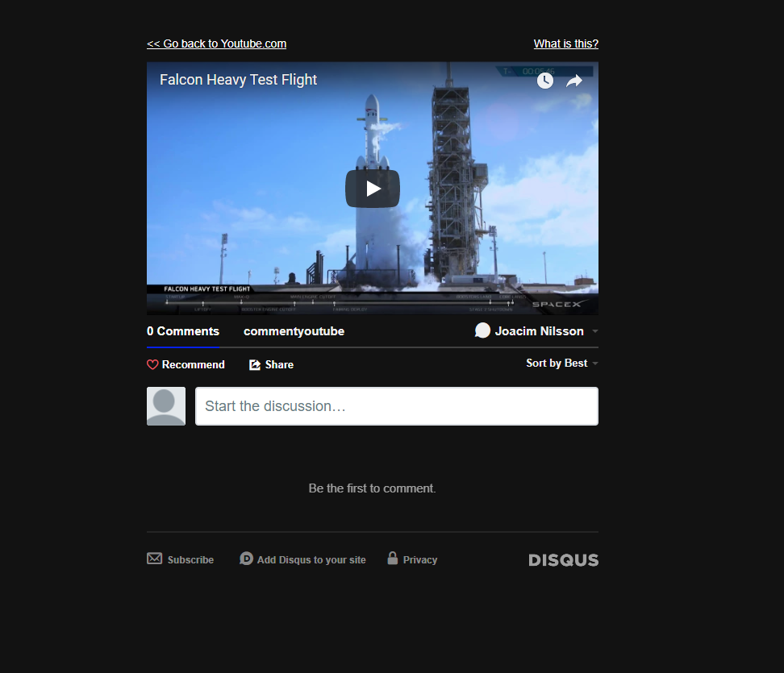Click the Disqus D icon beside Add Disqus
Screen dimensions: 784x673
click(246, 558)
